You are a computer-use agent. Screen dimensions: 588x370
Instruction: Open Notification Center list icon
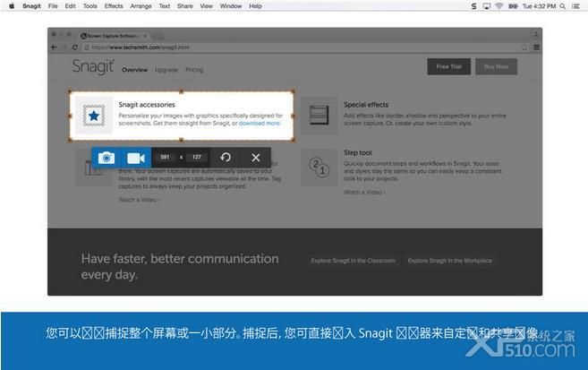(575, 6)
